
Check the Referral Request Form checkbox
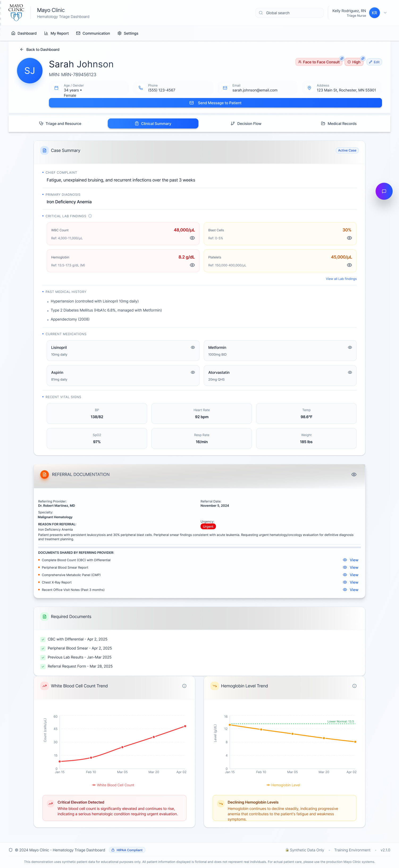(43, 666)
